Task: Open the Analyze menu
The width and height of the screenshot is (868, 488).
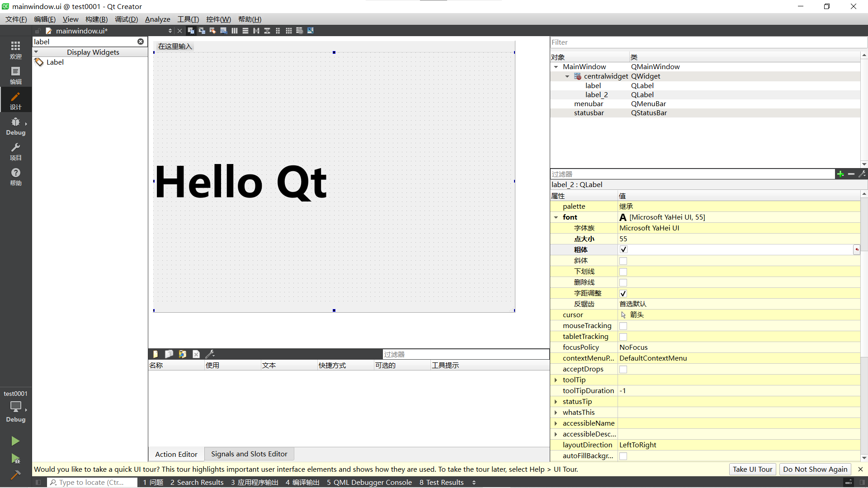Action: tap(157, 19)
